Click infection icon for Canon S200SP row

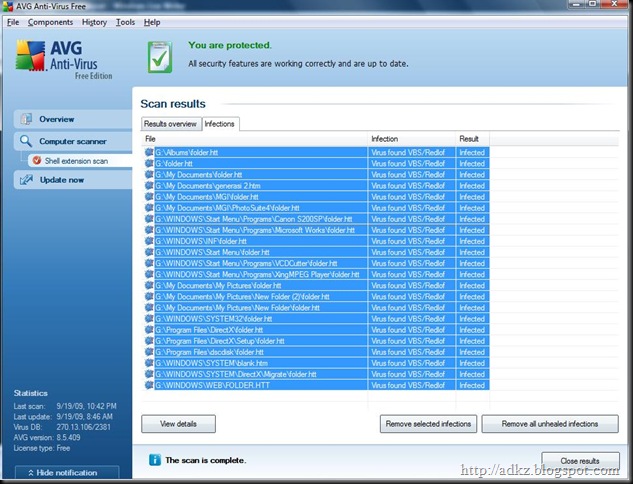coord(149,219)
